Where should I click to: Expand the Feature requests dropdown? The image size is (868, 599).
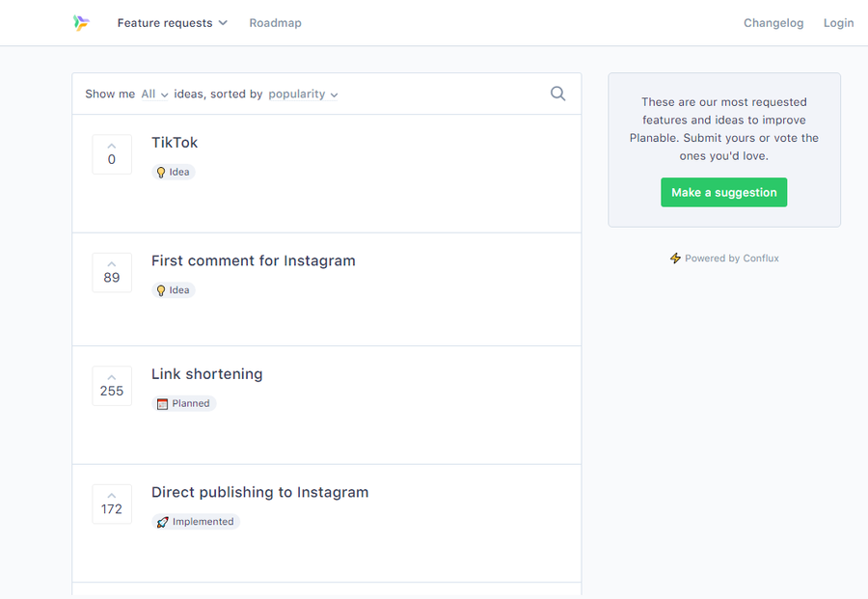173,23
